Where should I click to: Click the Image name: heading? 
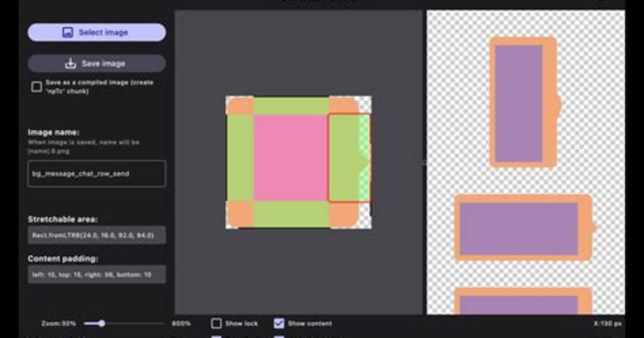[53, 132]
